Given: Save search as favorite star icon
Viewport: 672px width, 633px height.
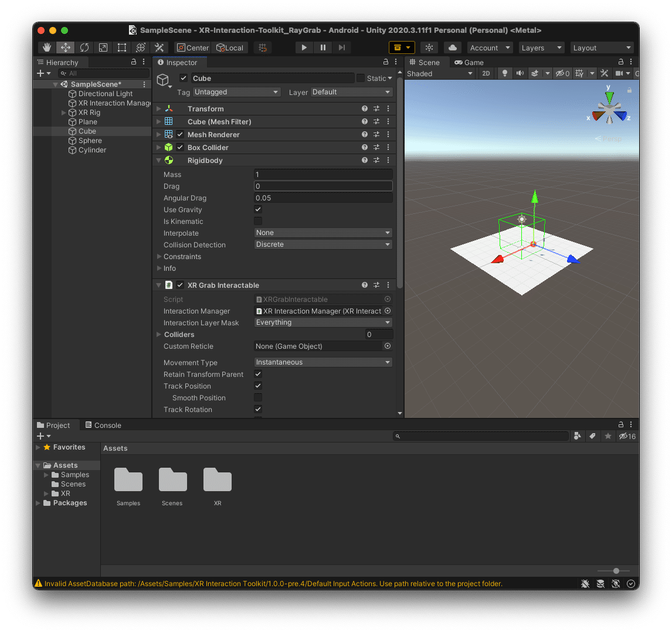Looking at the screenshot, I should point(607,436).
